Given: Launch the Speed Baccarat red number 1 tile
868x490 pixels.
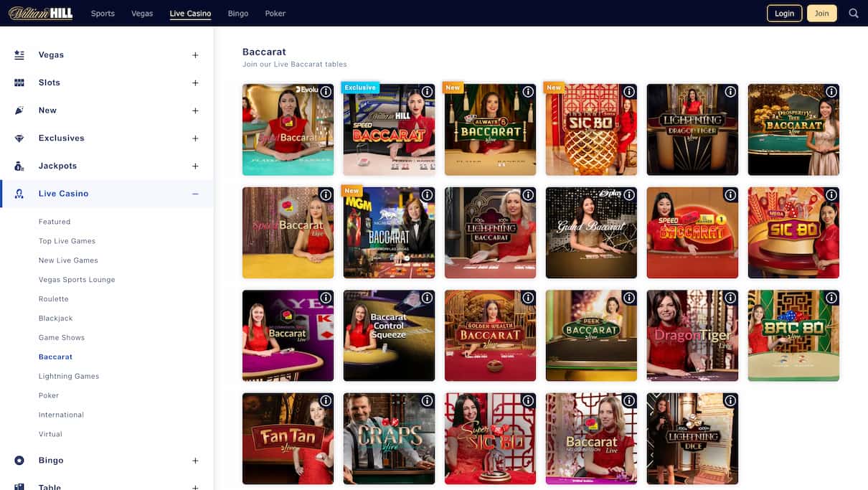Looking at the screenshot, I should point(692,232).
